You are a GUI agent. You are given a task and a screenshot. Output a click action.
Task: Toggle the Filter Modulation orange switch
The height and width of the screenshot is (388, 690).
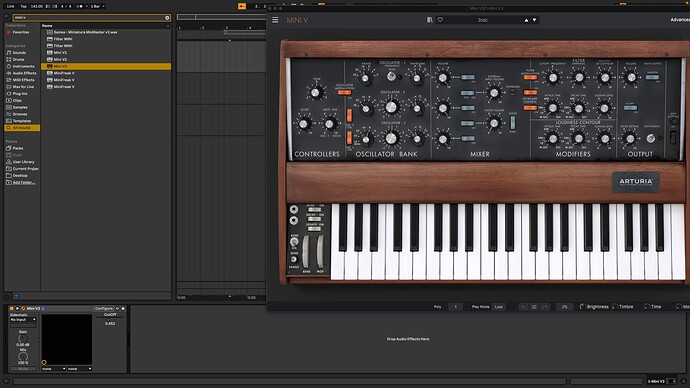coord(530,77)
